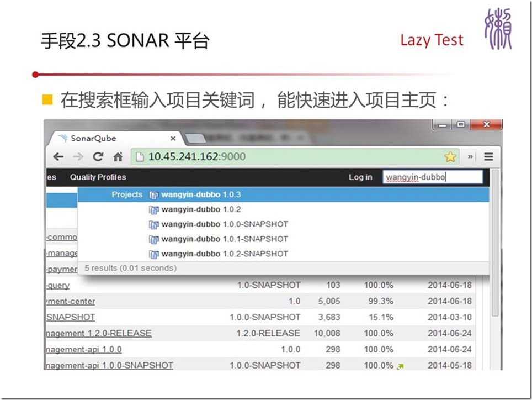Click the browser back arrow
Viewport: 532px width, 400px height.
point(58,156)
